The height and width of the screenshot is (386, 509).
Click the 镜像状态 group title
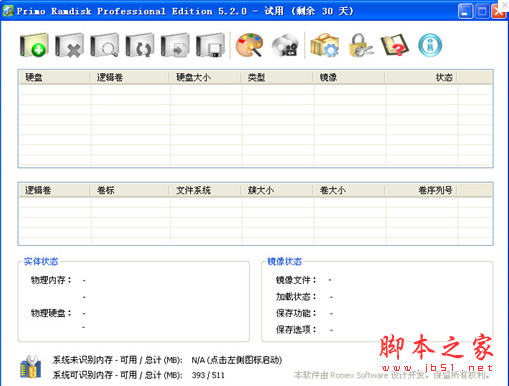[x=284, y=262]
